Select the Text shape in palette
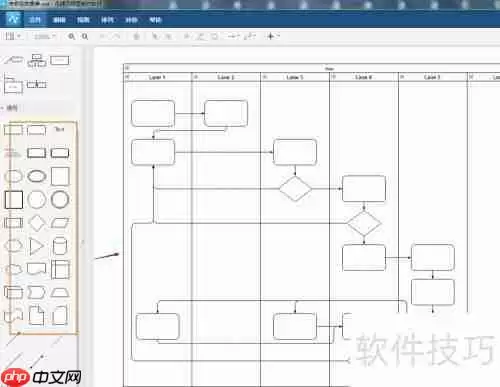Viewport: 500px width, 387px height. [x=59, y=129]
